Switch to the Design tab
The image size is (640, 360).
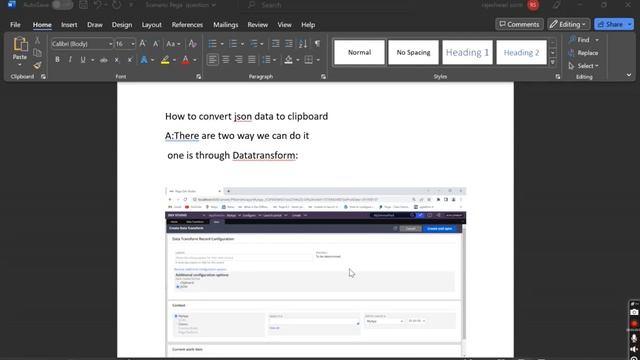coord(122,24)
